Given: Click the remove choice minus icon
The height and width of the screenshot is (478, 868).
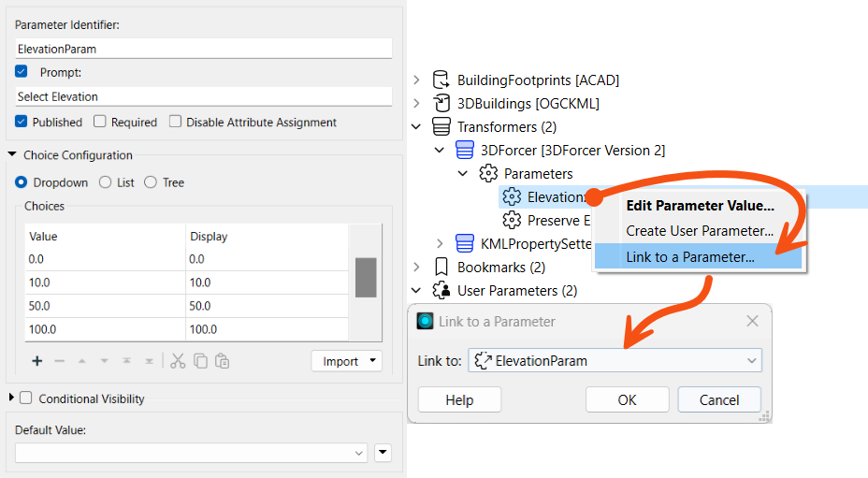Looking at the screenshot, I should tap(60, 361).
